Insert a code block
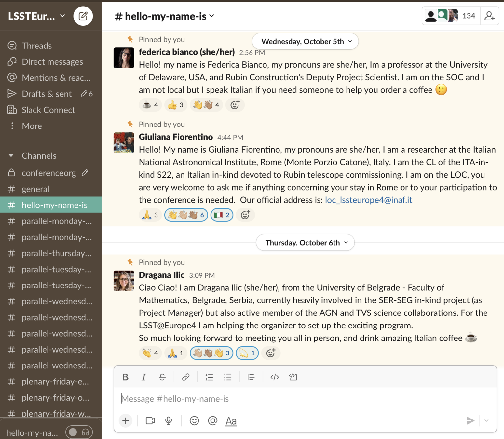 click(x=293, y=377)
